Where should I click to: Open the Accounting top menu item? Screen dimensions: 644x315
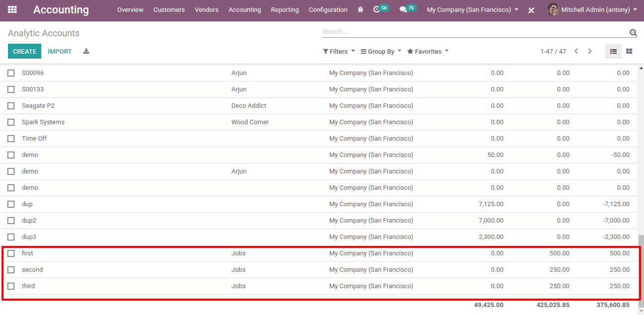pyautogui.click(x=245, y=9)
